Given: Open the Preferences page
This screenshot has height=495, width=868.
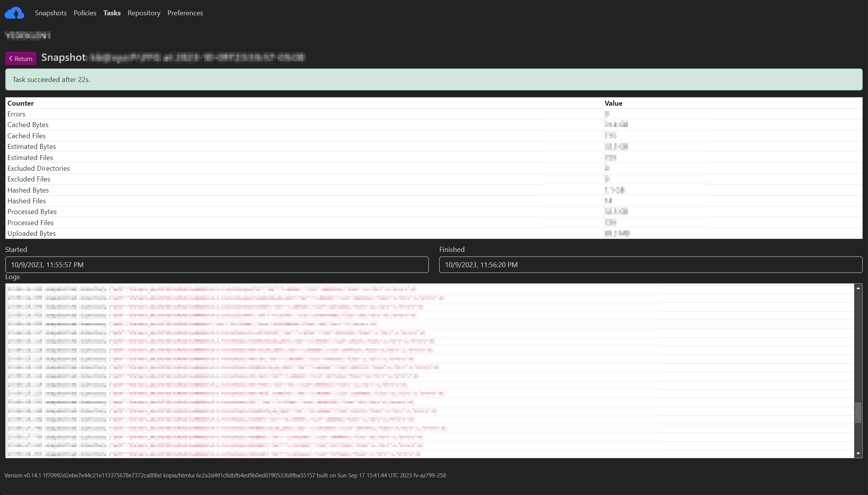Looking at the screenshot, I should click(185, 13).
